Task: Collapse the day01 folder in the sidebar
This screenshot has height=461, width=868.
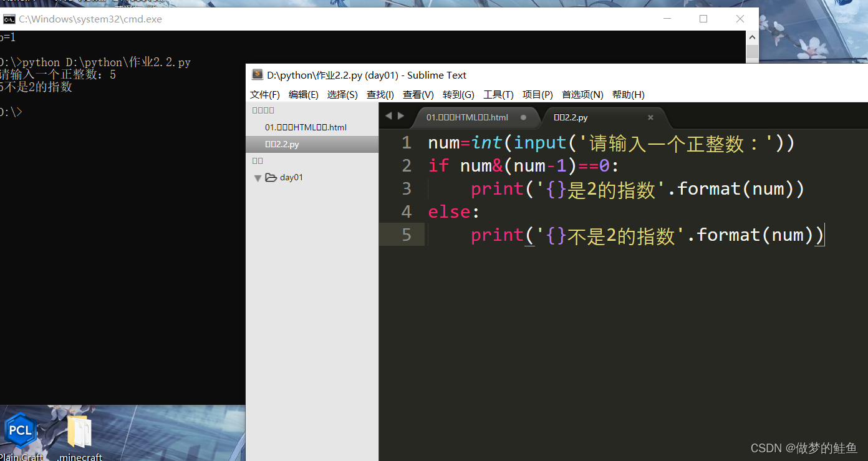Action: [x=258, y=177]
